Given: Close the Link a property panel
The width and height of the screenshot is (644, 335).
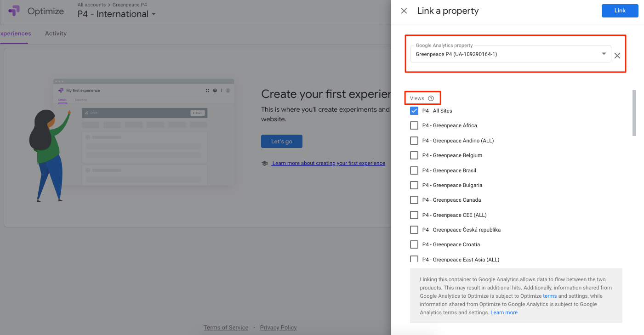Looking at the screenshot, I should [x=404, y=11].
